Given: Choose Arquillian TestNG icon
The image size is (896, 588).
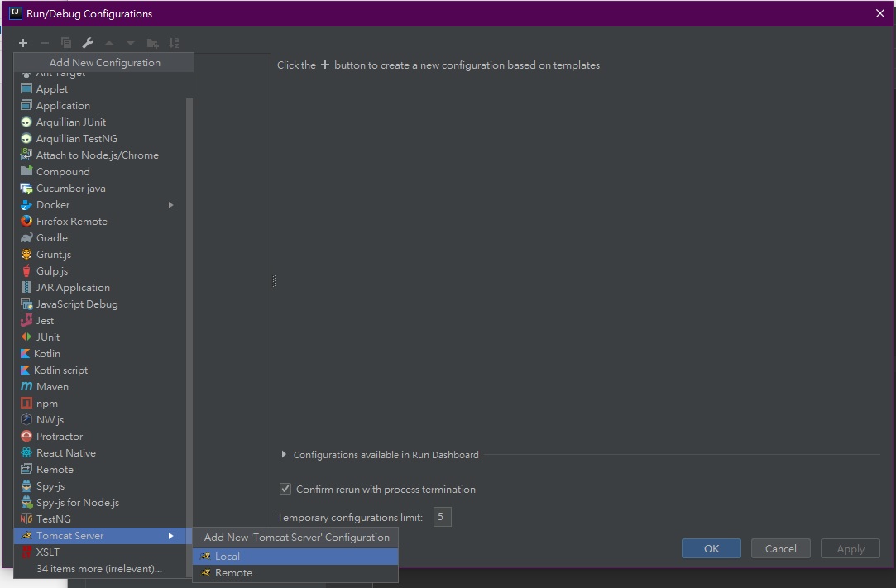Looking at the screenshot, I should [26, 138].
